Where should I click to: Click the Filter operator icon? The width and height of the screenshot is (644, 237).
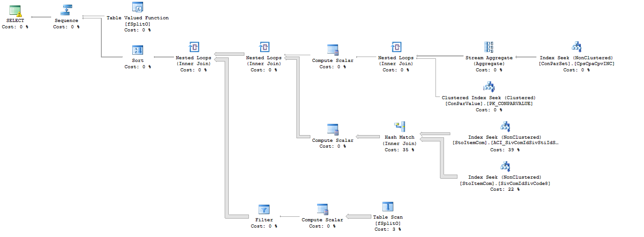pos(264,209)
